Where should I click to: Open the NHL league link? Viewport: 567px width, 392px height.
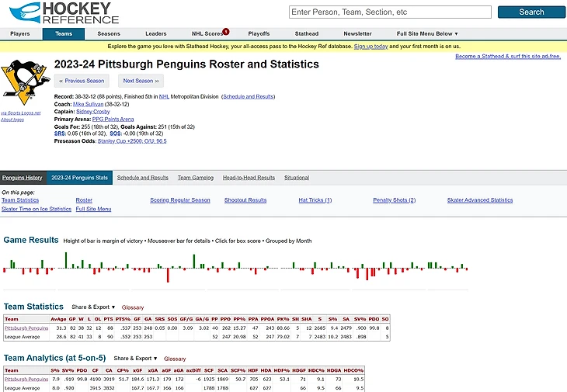(164, 97)
